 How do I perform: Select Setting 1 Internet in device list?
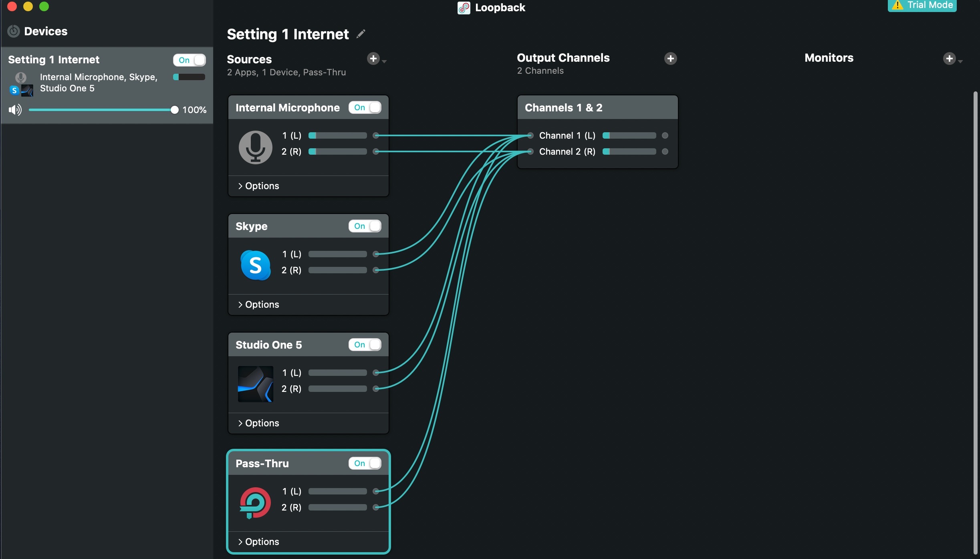pos(107,85)
